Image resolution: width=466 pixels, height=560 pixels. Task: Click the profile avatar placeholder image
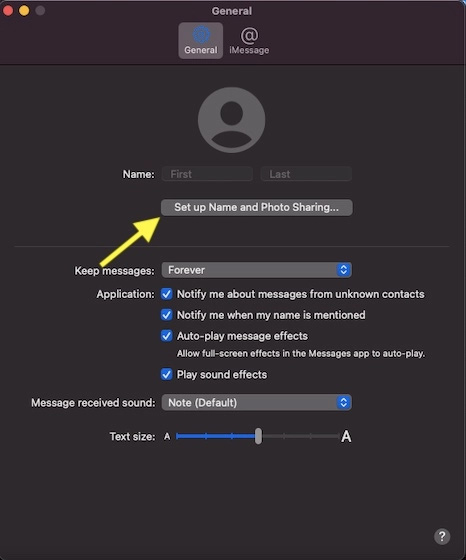pos(231,120)
